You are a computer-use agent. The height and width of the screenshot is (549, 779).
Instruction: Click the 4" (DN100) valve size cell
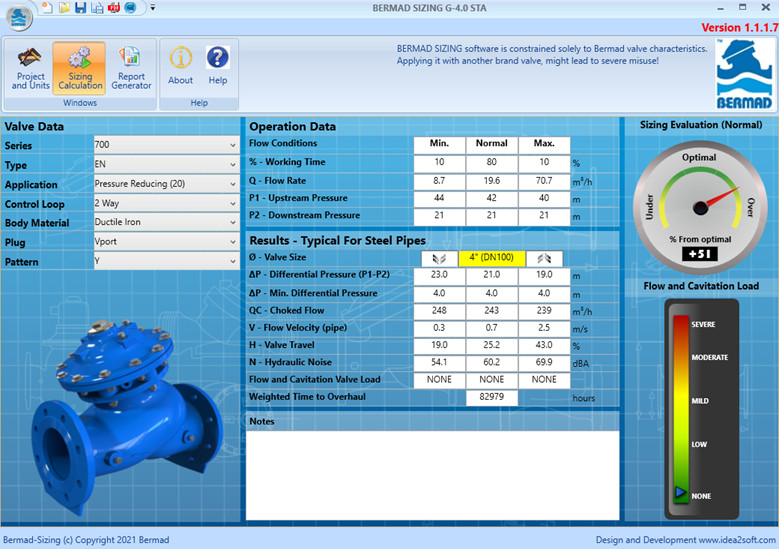(492, 258)
